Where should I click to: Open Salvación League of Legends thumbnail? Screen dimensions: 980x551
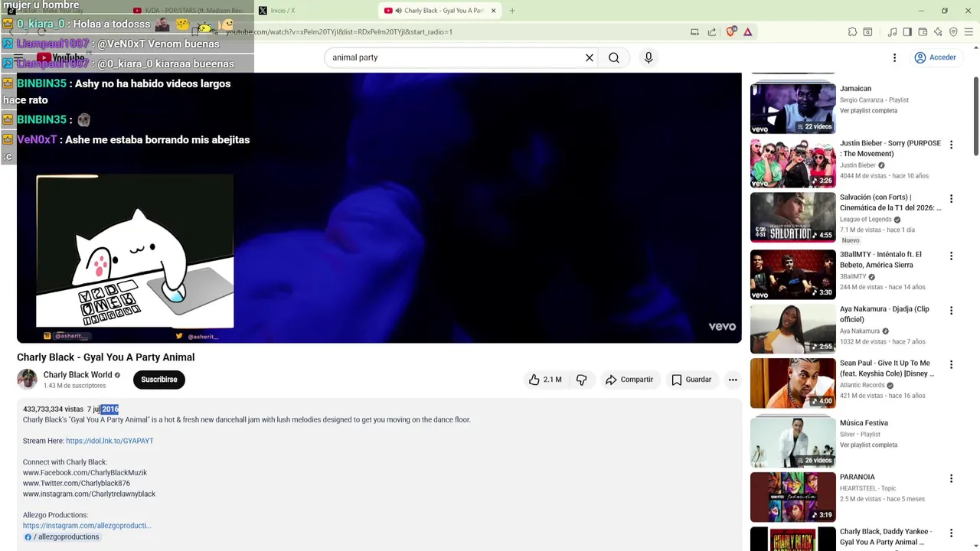point(792,217)
